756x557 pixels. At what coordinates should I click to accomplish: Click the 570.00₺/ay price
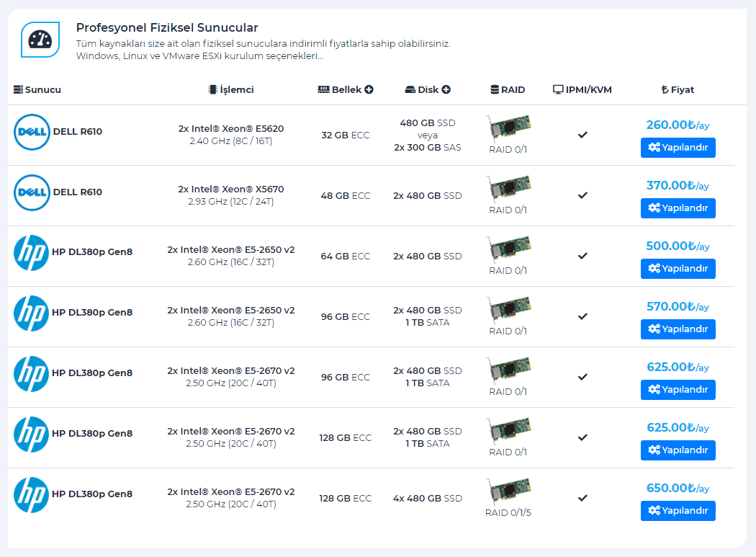pos(678,306)
